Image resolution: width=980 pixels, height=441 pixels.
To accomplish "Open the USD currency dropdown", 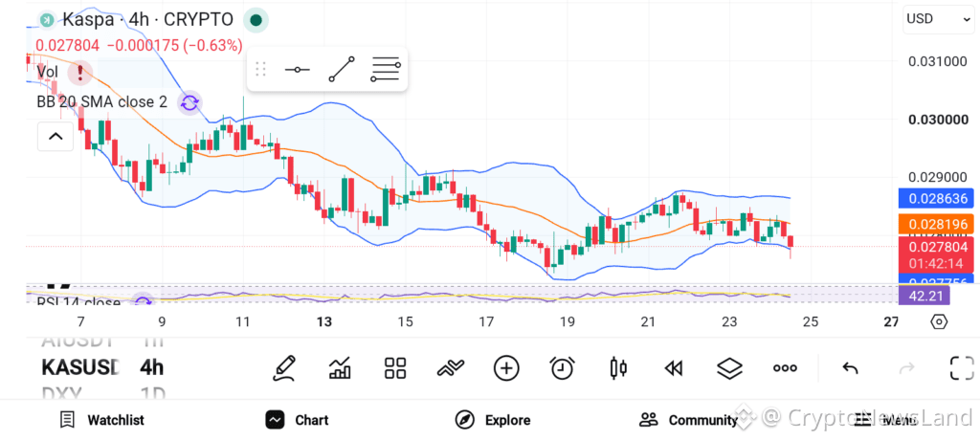I will click(x=938, y=19).
